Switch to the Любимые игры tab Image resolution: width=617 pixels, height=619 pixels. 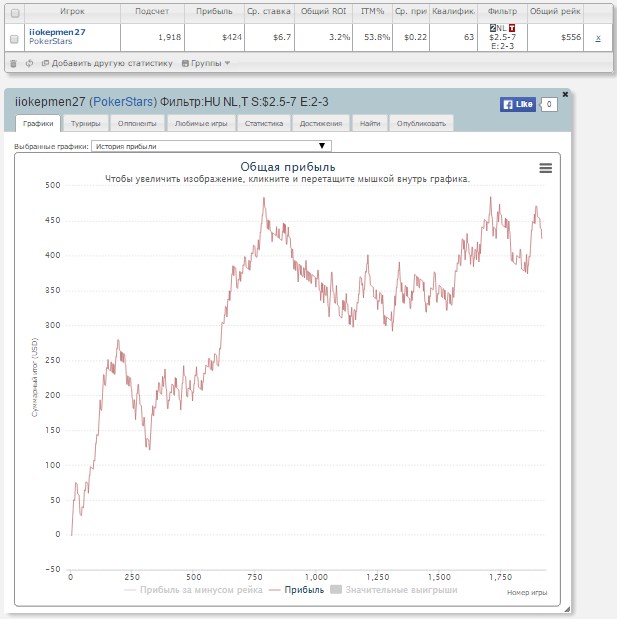201,123
